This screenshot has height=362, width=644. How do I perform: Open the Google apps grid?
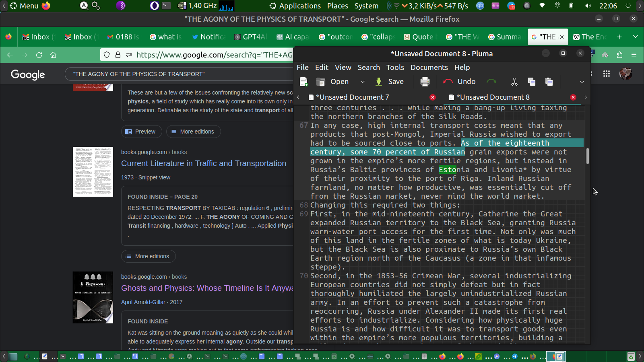606,74
